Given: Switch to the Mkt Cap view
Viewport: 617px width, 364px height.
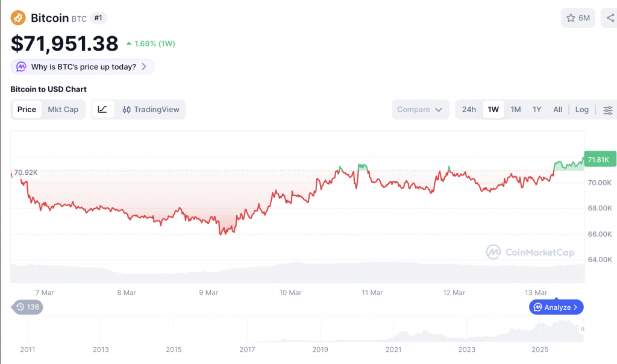Looking at the screenshot, I should (x=63, y=109).
